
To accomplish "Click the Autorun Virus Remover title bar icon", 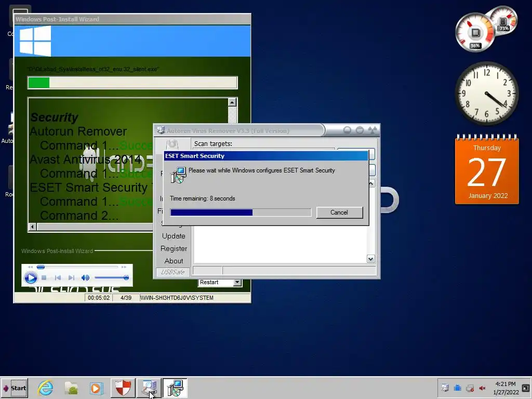I will 161,130.
